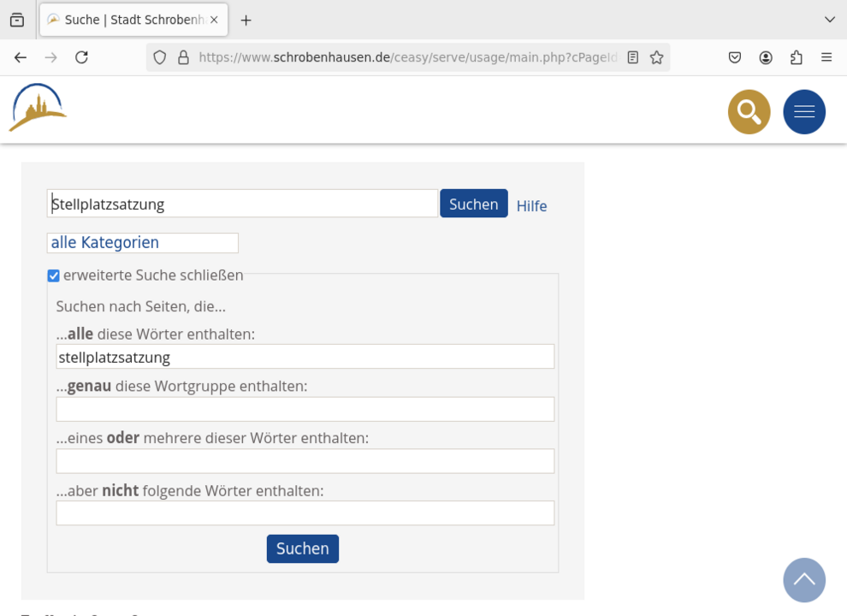Focus the genau diese Wortgruppe input field
This screenshot has height=616, width=847.
click(305, 409)
